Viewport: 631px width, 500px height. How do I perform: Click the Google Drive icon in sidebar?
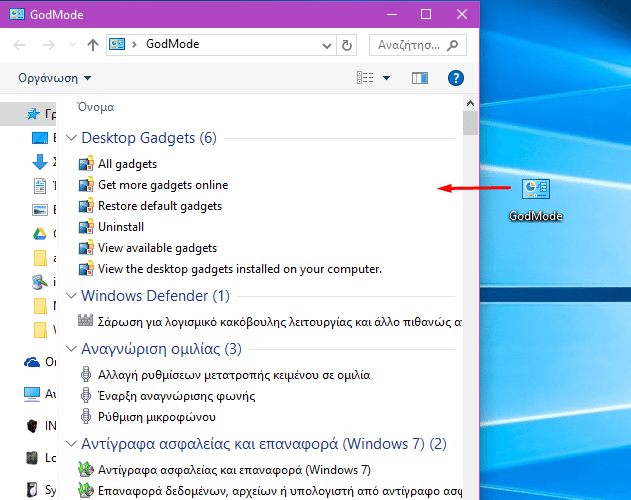click(39, 233)
